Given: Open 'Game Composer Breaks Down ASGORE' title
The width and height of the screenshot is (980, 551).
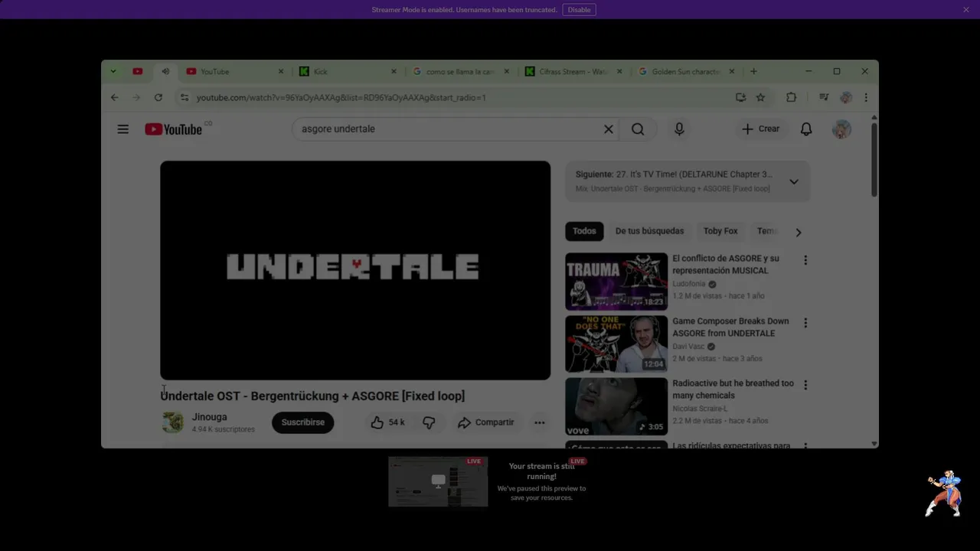Looking at the screenshot, I should coord(730,328).
